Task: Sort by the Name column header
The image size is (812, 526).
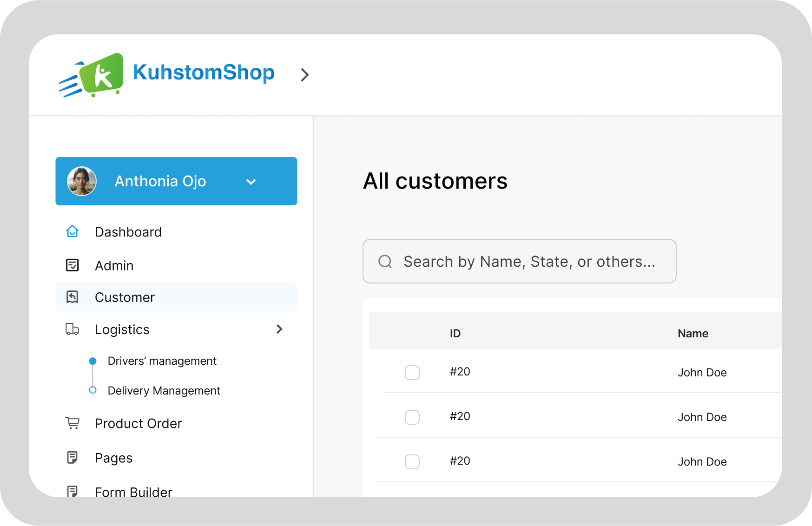Action: [x=693, y=333]
